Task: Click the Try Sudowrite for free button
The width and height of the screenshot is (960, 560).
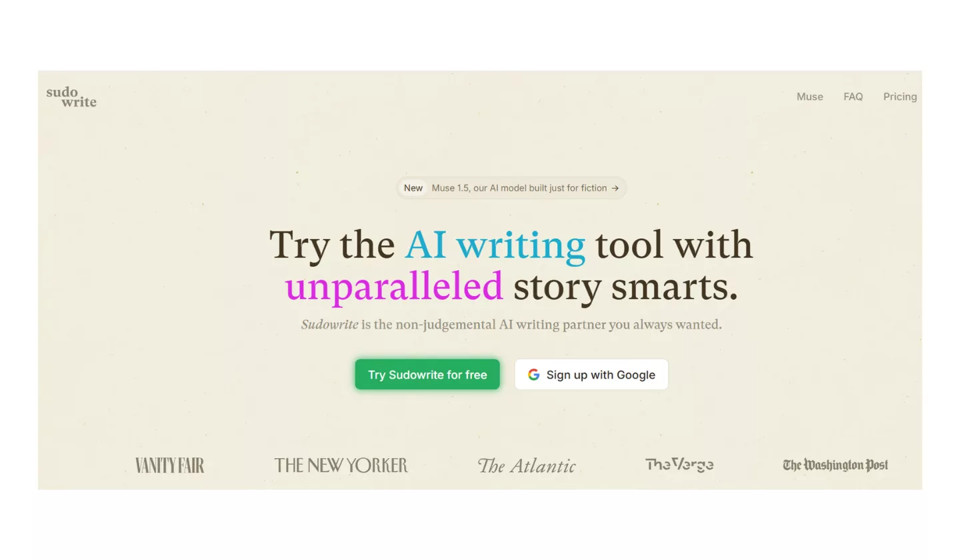Action: click(427, 375)
